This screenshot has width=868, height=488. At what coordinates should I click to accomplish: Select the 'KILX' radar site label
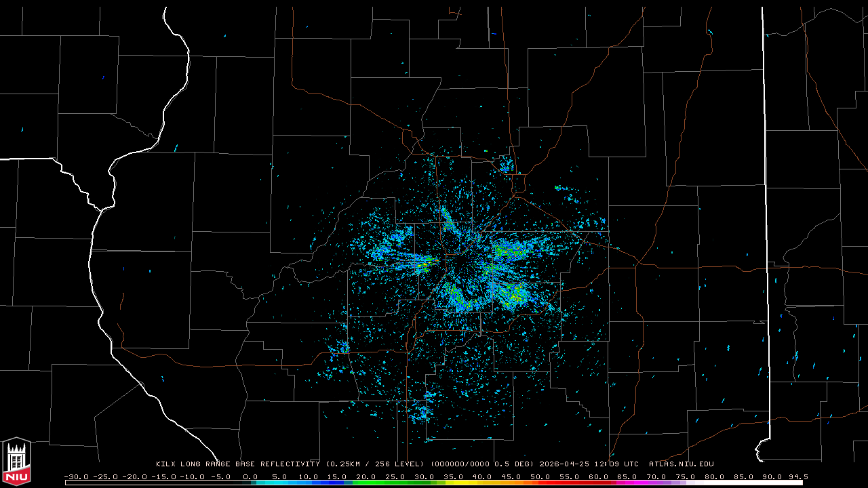tap(166, 464)
